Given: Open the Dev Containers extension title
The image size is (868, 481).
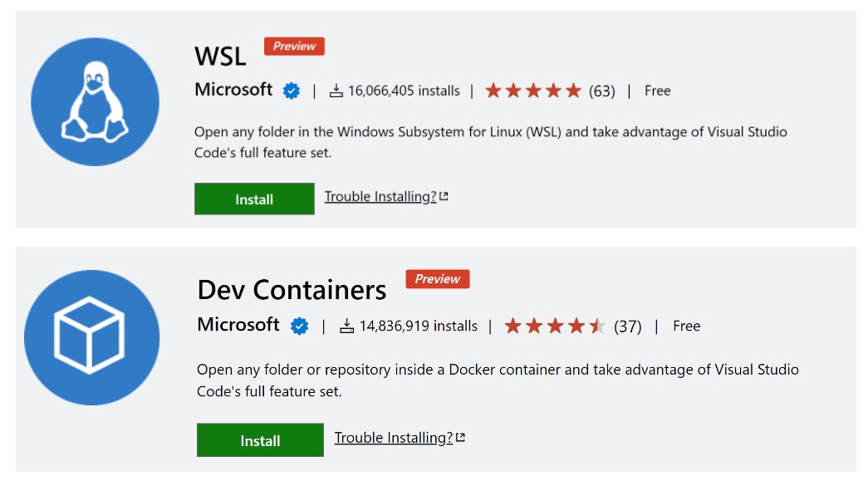Looking at the screenshot, I should point(290,289).
